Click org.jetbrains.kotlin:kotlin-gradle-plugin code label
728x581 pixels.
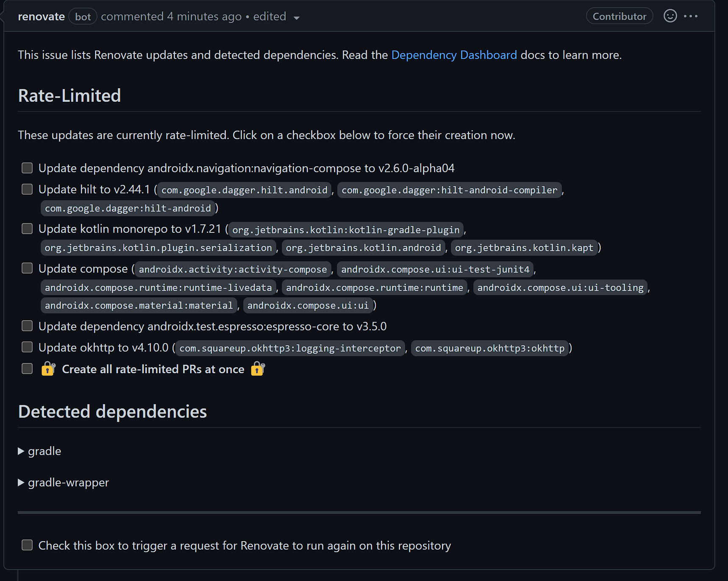[346, 230]
